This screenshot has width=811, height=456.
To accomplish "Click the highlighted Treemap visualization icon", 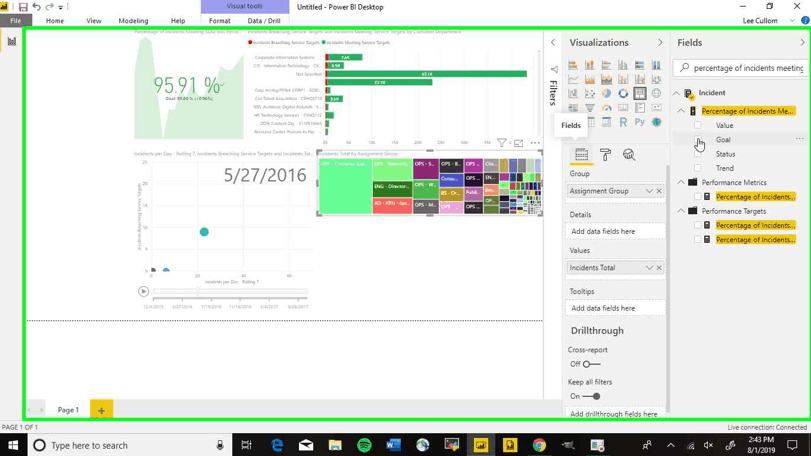I will [640, 94].
